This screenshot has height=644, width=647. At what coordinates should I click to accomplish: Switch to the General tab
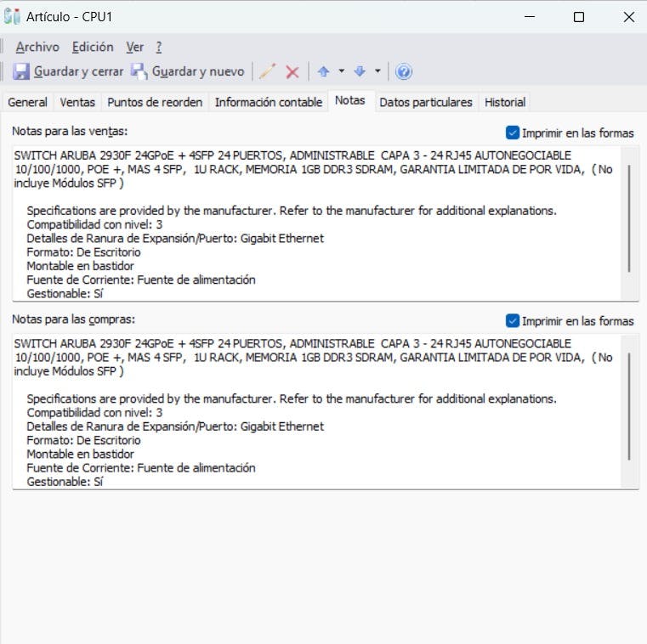(28, 102)
